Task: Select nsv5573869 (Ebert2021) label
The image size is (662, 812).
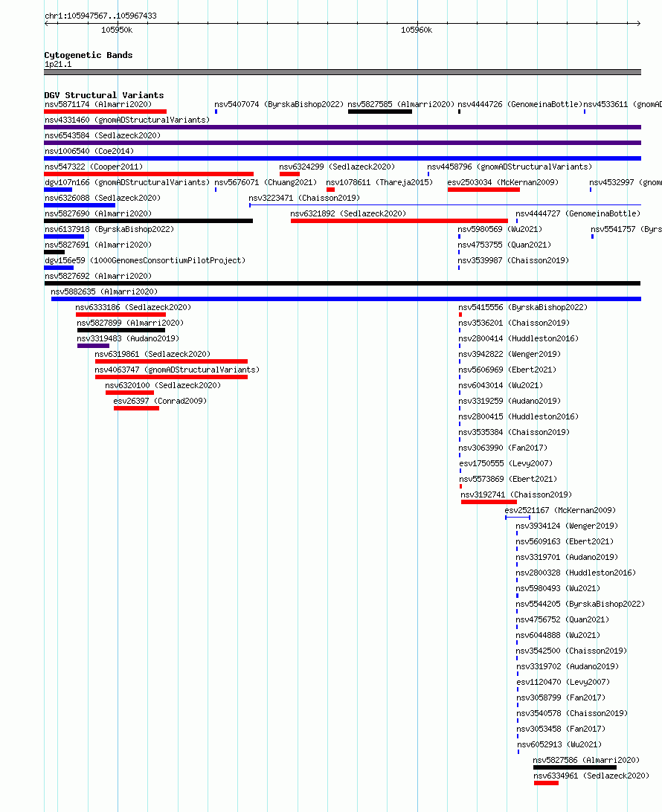Action: pyautogui.click(x=508, y=479)
